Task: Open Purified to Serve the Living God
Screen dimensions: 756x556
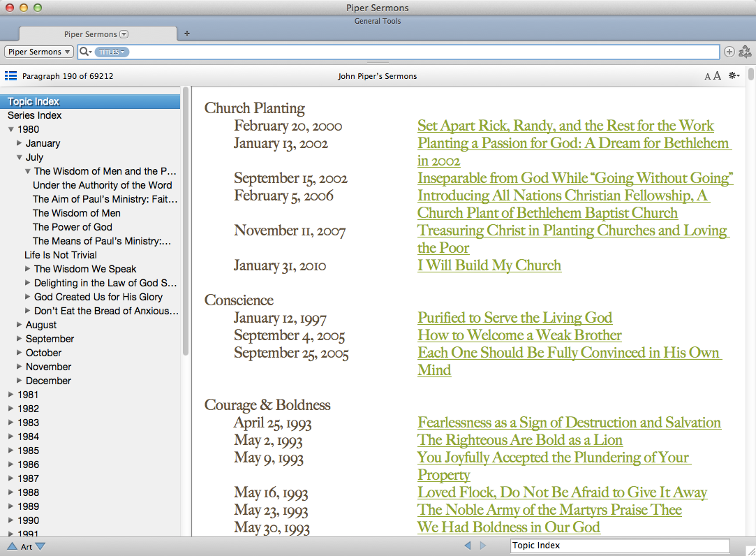Action: tap(515, 318)
